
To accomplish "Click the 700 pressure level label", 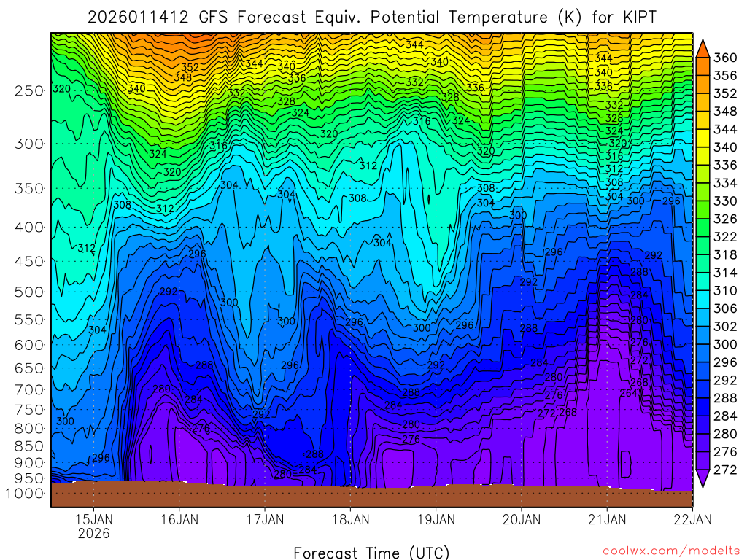I will click(28, 389).
